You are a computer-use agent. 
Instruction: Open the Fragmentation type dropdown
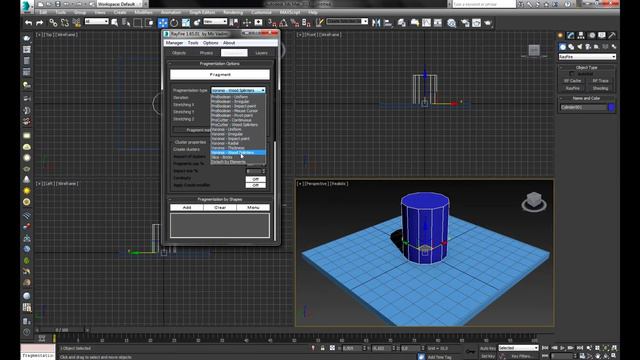pyautogui.click(x=238, y=90)
